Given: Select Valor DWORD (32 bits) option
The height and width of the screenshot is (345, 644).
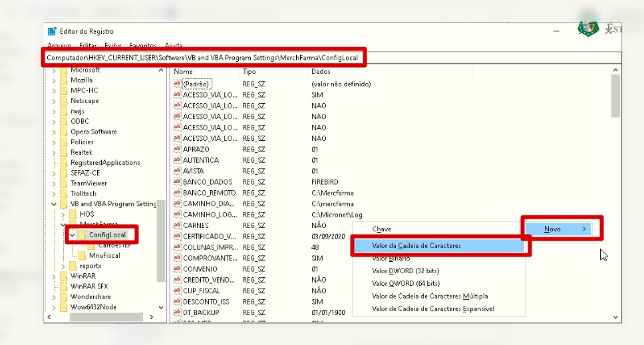Looking at the screenshot, I should click(405, 271).
